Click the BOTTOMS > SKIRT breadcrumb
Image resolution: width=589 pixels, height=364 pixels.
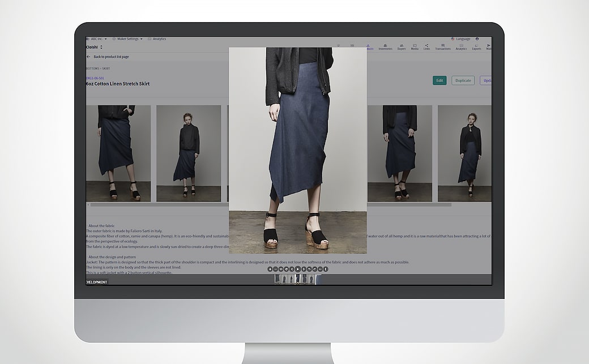pyautogui.click(x=98, y=68)
